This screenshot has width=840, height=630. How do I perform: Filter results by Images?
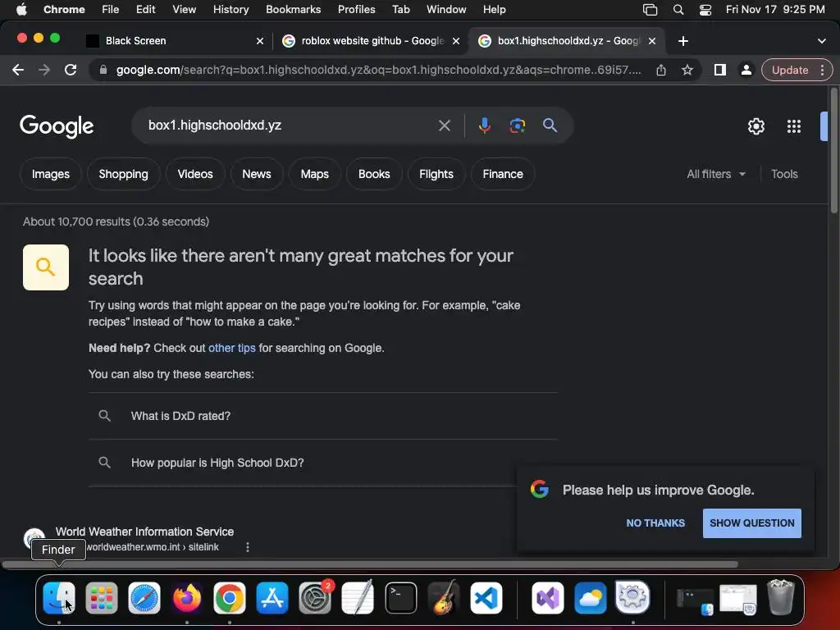click(50, 174)
